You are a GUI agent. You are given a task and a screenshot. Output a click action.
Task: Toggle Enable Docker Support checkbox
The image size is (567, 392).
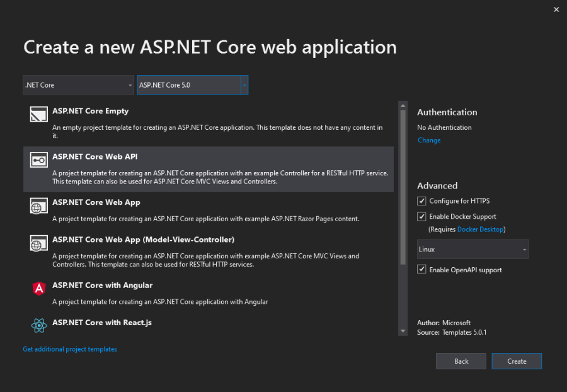tap(421, 216)
